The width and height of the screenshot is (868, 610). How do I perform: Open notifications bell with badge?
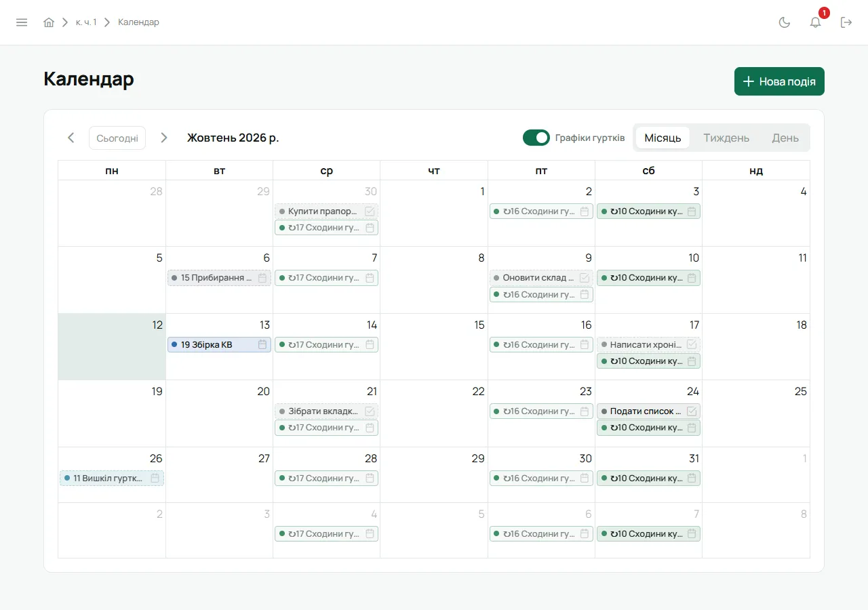[x=816, y=22]
